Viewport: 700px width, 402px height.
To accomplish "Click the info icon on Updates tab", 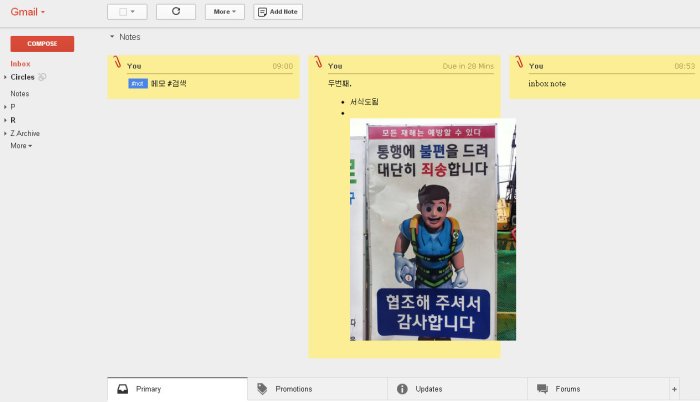I will (402, 389).
